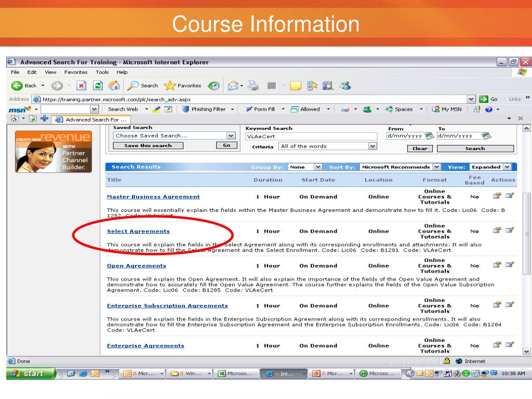Click first action icon for Enterprise Agreements row
The image size is (532, 399).
tap(497, 345)
